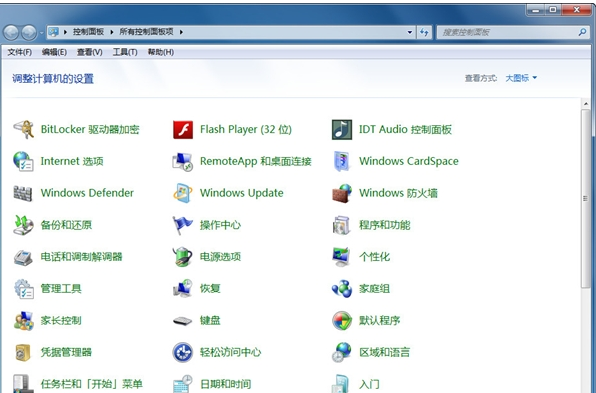
Task: Click the 入门 getting started icon
Action: coord(342,384)
